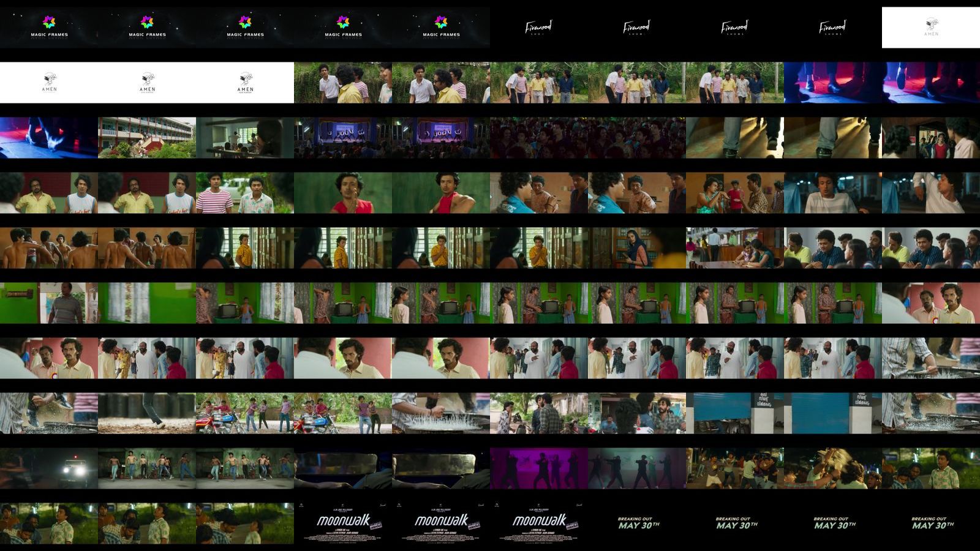
Task: Open the school building exterior thumbnail
Action: pos(147,138)
